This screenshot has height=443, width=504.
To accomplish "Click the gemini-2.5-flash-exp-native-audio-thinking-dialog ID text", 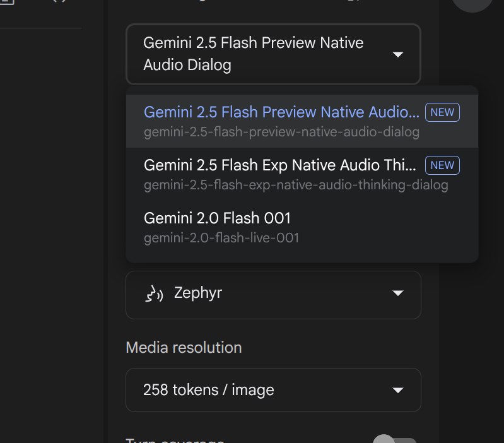I will [296, 186].
